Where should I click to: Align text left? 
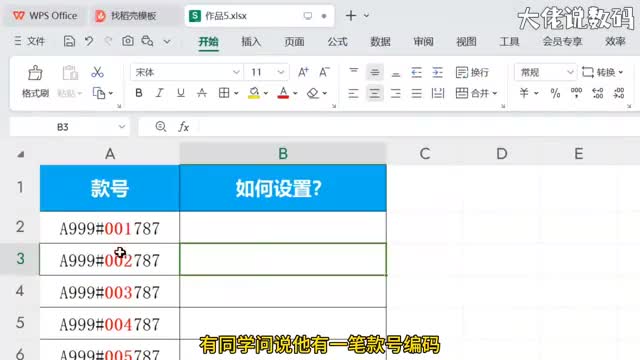353,93
